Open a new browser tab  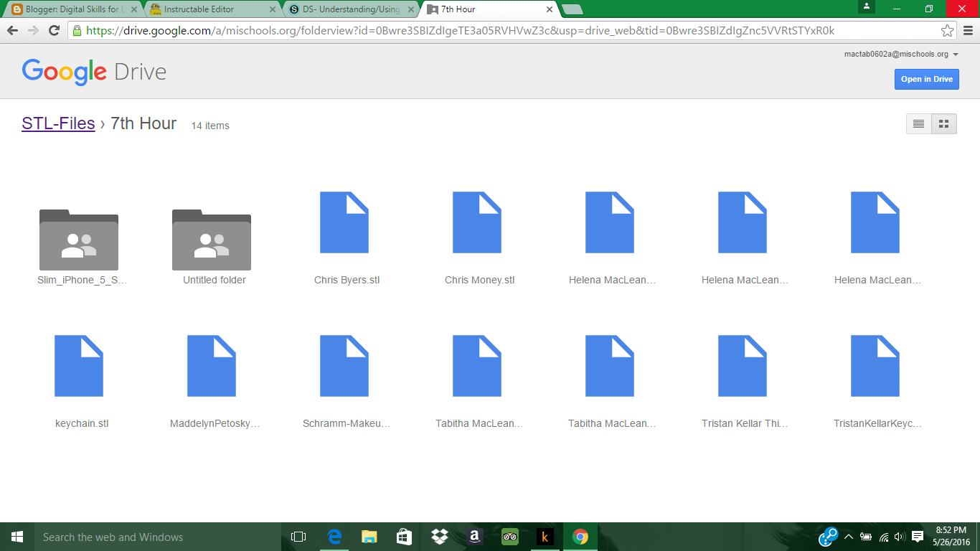(x=572, y=10)
